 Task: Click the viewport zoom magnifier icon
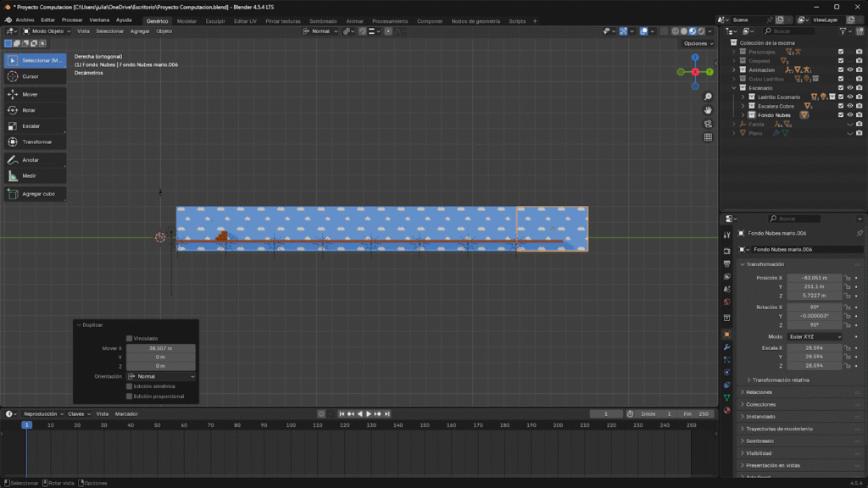(708, 97)
